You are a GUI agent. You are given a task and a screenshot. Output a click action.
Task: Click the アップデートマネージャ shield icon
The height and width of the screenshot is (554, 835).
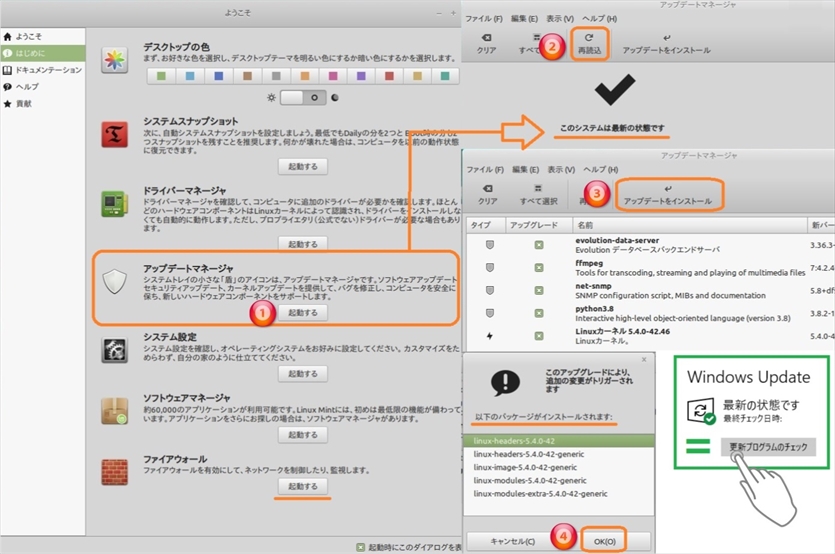point(114,281)
